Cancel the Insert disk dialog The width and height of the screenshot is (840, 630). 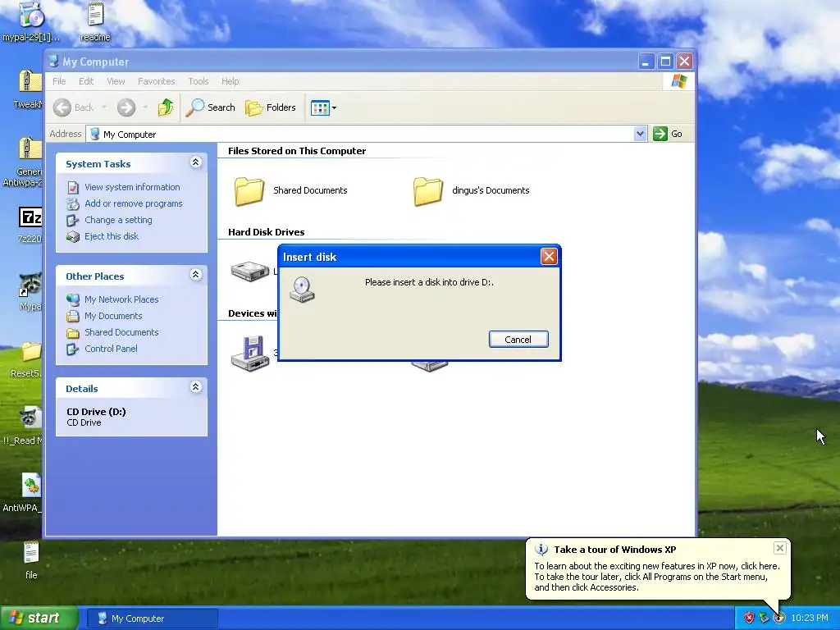pos(518,339)
